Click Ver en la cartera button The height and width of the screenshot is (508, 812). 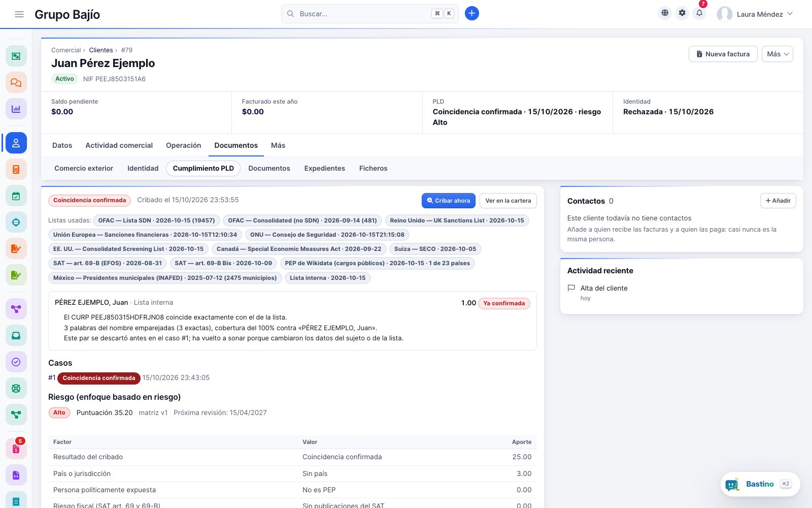pyautogui.click(x=508, y=201)
